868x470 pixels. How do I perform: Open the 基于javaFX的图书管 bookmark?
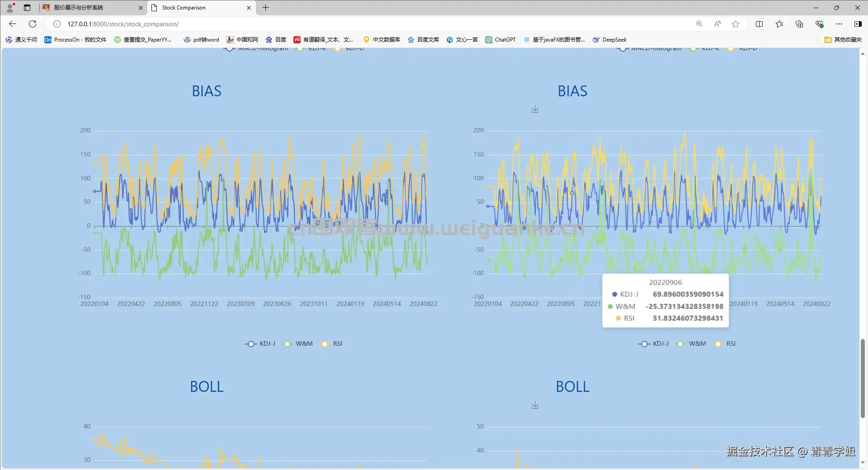[554, 40]
